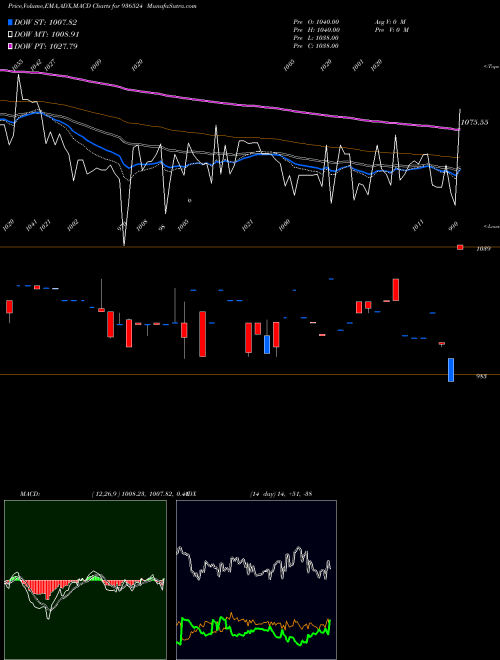The image size is (500, 660).
Task: Open the ADX indicator panel
Action: [256, 580]
